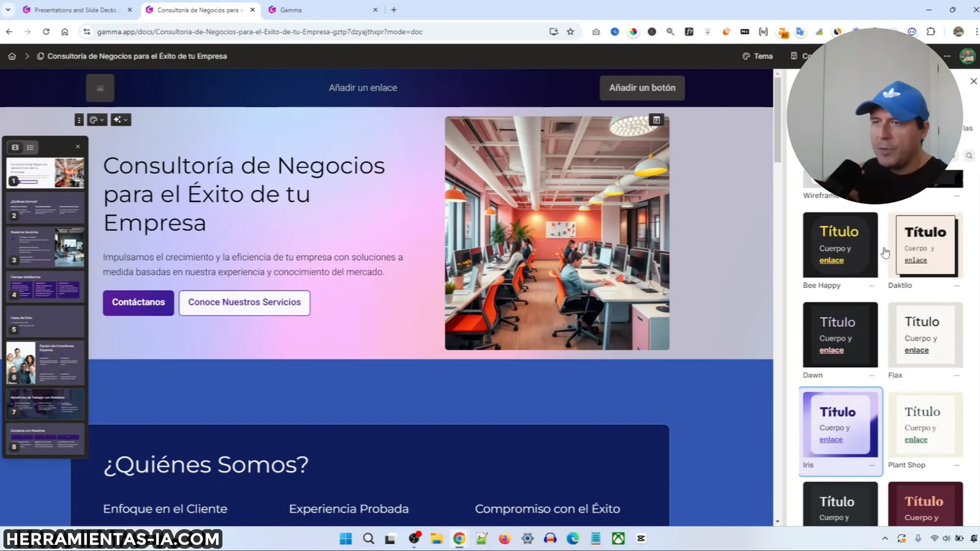Viewport: 980px width, 551px height.
Task: Switch slide panel to list view
Action: [x=29, y=147]
